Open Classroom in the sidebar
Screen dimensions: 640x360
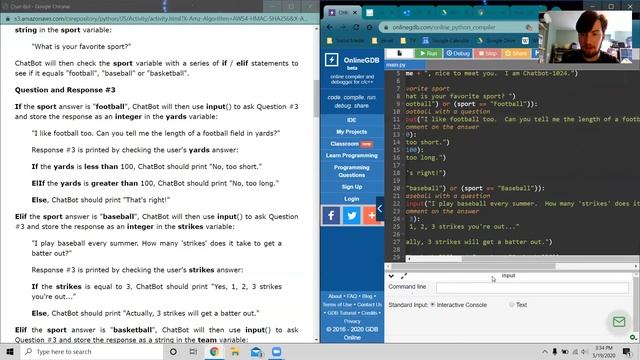click(x=351, y=144)
